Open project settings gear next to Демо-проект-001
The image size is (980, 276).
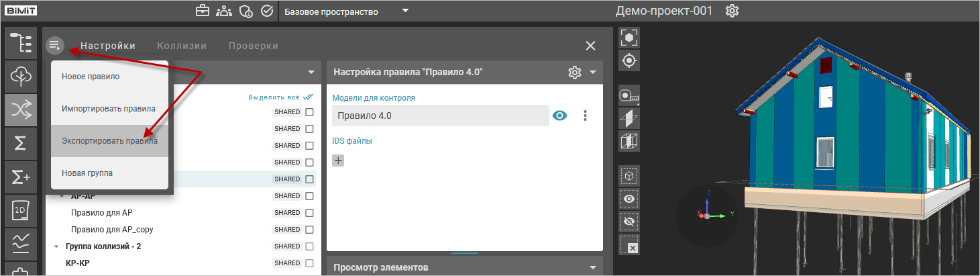coord(732,11)
